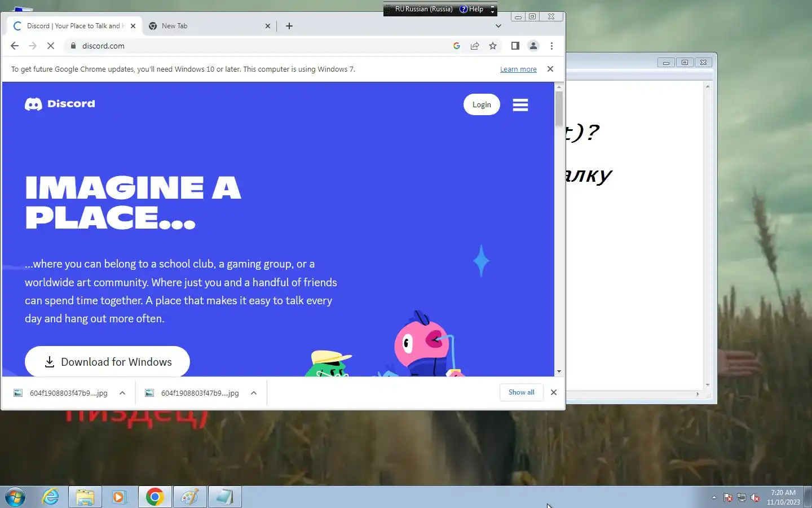Viewport: 812px width, 508px height.
Task: Click the Action Center flag icon
Action: pyautogui.click(x=728, y=497)
